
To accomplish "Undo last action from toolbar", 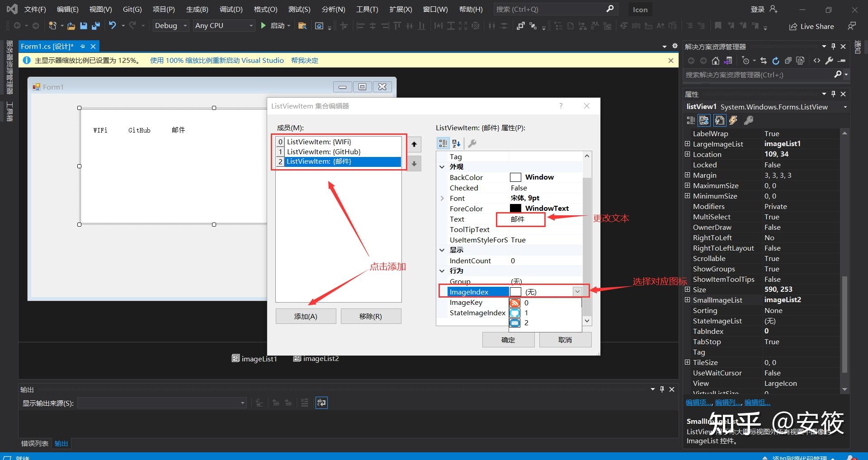I will (x=113, y=26).
